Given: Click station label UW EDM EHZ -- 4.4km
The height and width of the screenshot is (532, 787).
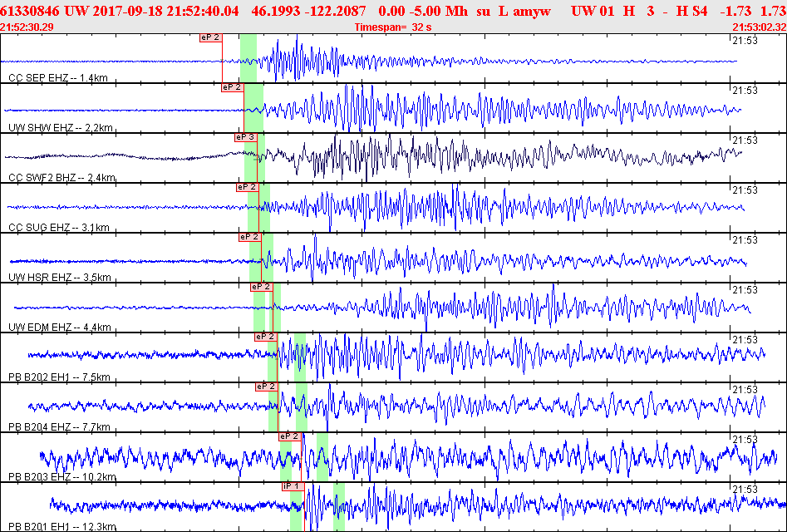Looking at the screenshot, I should coord(60,328).
